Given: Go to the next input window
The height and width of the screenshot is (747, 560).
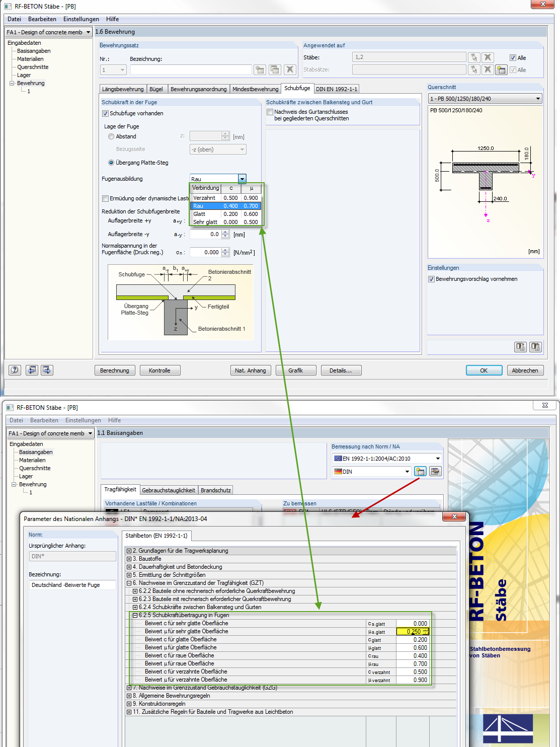Looking at the screenshot, I should pos(47,370).
